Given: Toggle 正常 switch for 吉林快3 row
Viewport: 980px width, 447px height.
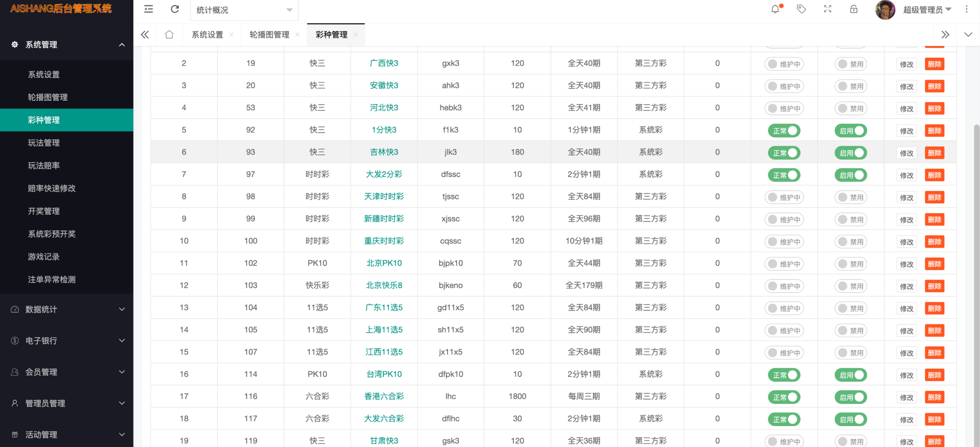Looking at the screenshot, I should (x=784, y=153).
